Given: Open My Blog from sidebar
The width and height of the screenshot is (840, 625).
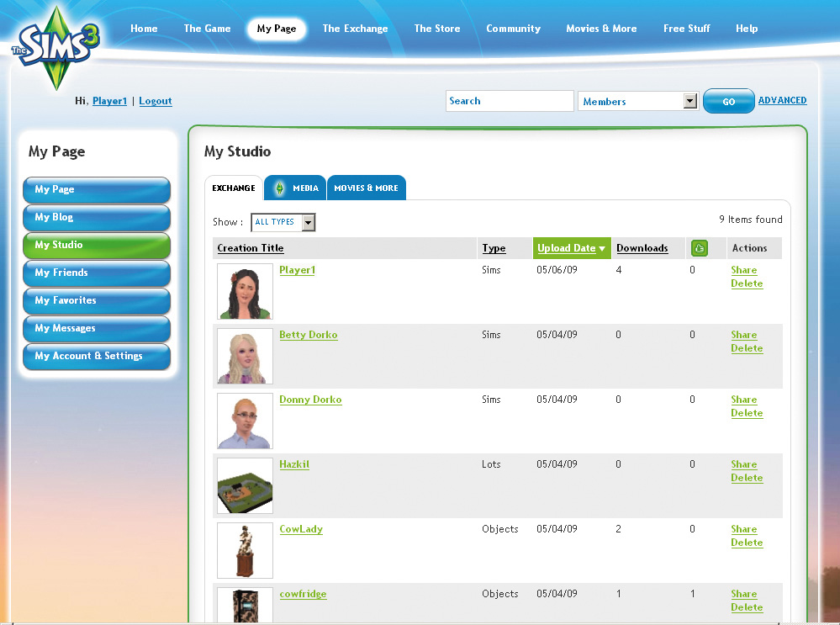Looking at the screenshot, I should pyautogui.click(x=97, y=218).
